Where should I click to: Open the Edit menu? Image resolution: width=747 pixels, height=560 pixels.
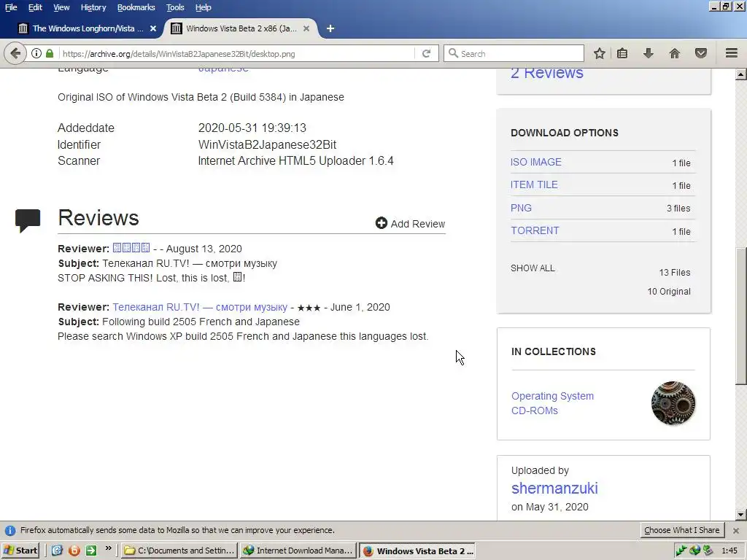point(35,7)
